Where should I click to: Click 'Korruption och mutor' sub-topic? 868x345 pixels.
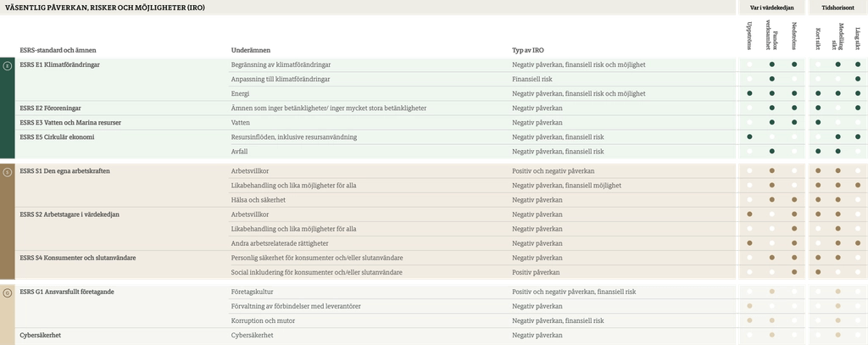pos(262,320)
